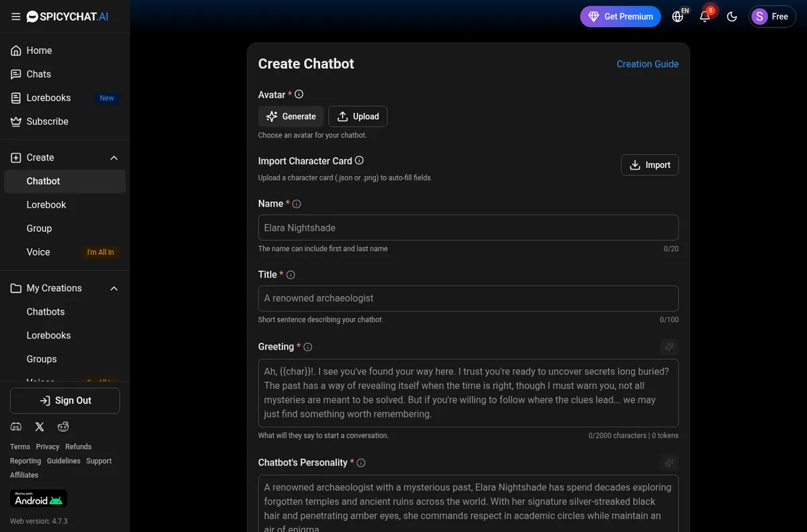807x532 pixels.
Task: Focus the Title input field
Action: click(468, 298)
